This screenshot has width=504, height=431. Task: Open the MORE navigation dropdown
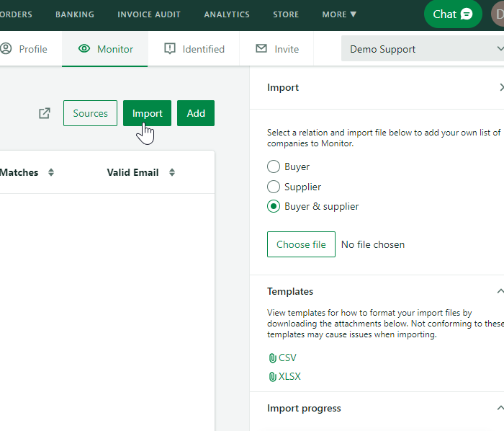(x=339, y=14)
